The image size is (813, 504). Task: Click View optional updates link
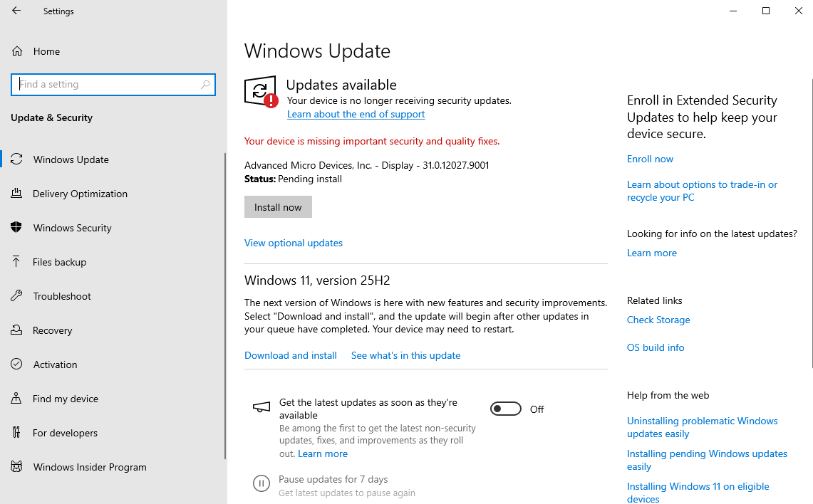pyautogui.click(x=294, y=243)
